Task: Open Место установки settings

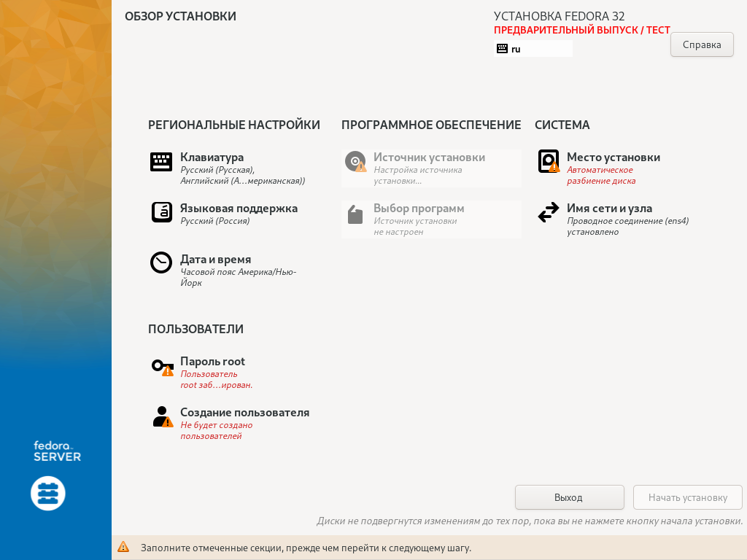Action: pyautogui.click(x=624, y=168)
